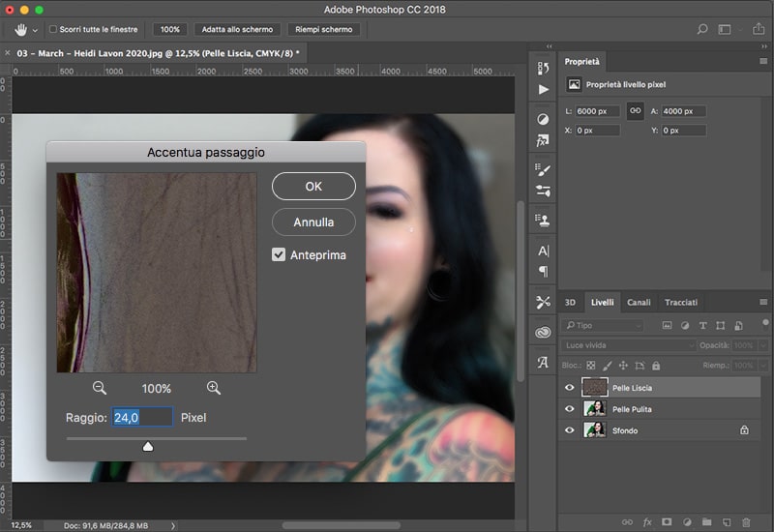
Task: Create a new layer group folder
Action: [x=707, y=522]
